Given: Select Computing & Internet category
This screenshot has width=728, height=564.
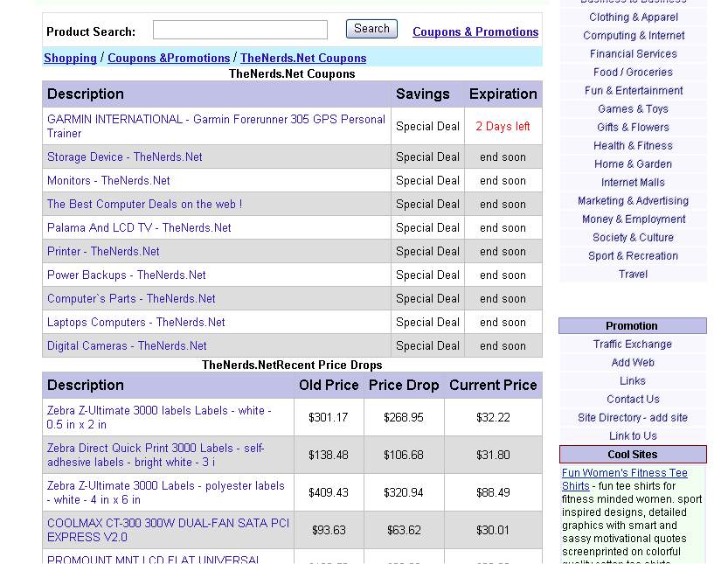Looking at the screenshot, I should (x=634, y=36).
